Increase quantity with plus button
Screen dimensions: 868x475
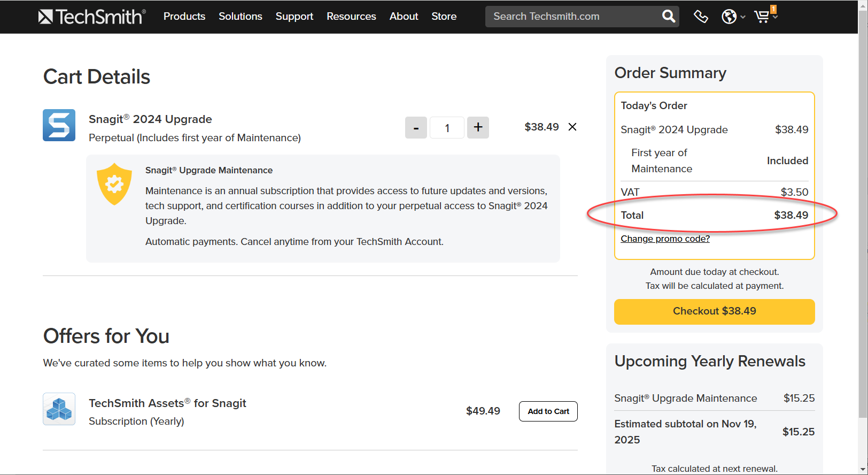(478, 127)
